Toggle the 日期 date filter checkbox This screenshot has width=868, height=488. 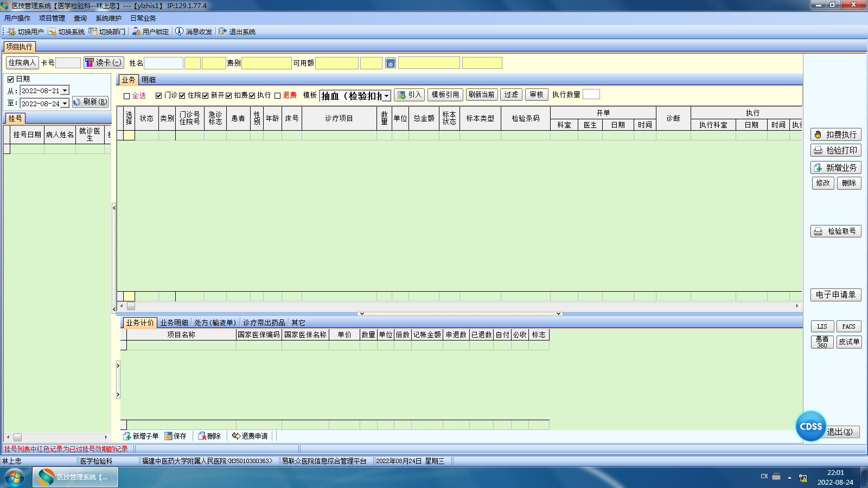[10, 79]
